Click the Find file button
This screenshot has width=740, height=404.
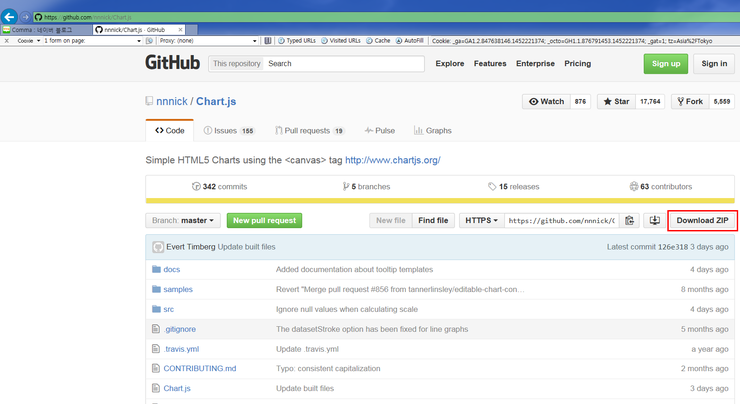pos(433,220)
